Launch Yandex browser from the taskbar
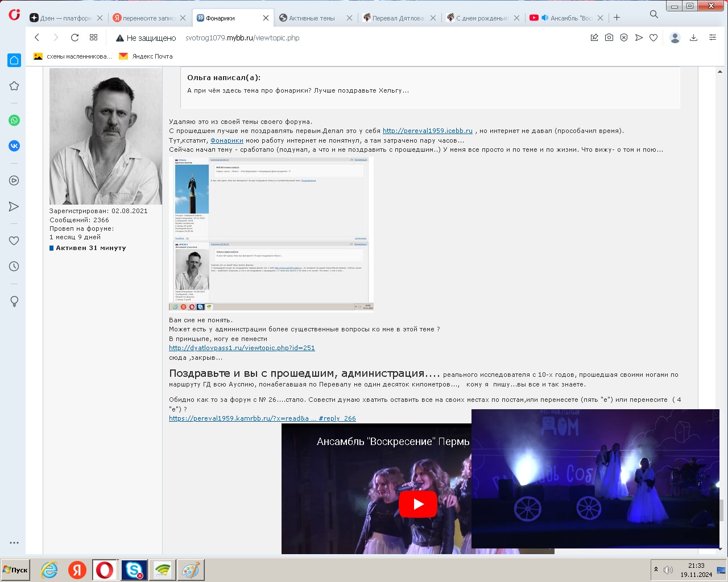This screenshot has width=728, height=582. click(77, 569)
